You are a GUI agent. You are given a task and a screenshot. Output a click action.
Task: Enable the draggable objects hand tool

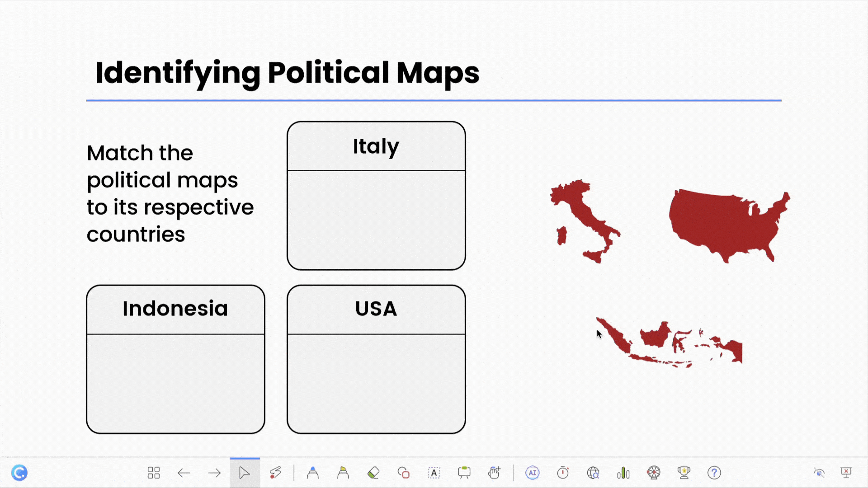[495, 473]
